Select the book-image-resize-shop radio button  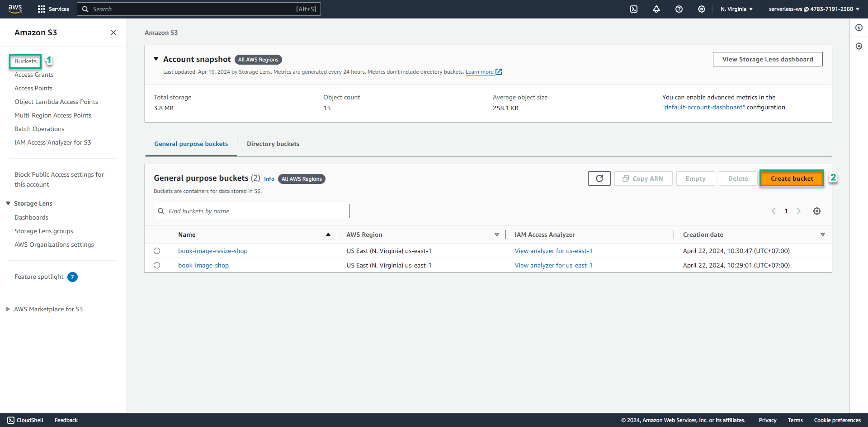coord(157,251)
